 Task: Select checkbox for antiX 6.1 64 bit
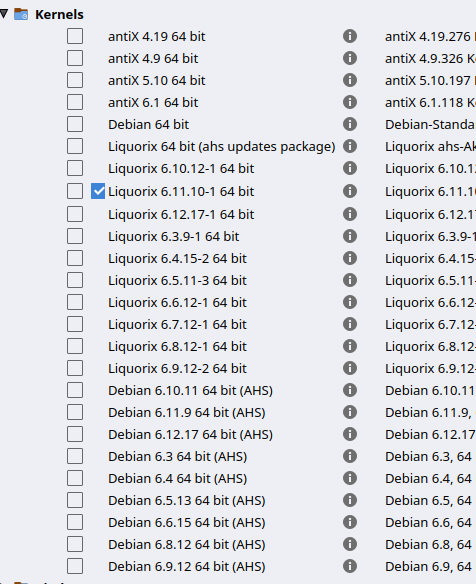point(75,102)
